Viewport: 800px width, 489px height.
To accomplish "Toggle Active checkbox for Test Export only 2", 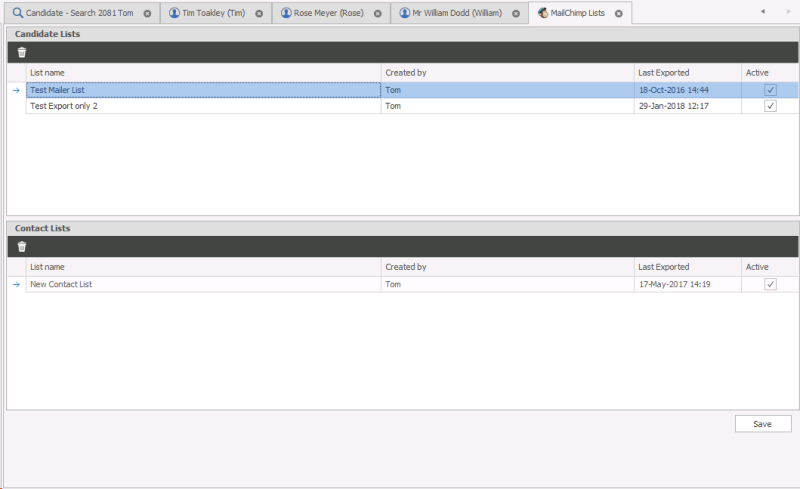I will [770, 106].
